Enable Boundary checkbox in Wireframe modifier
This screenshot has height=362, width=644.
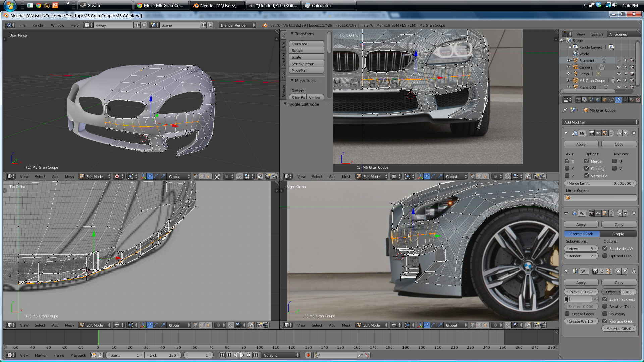click(605, 314)
